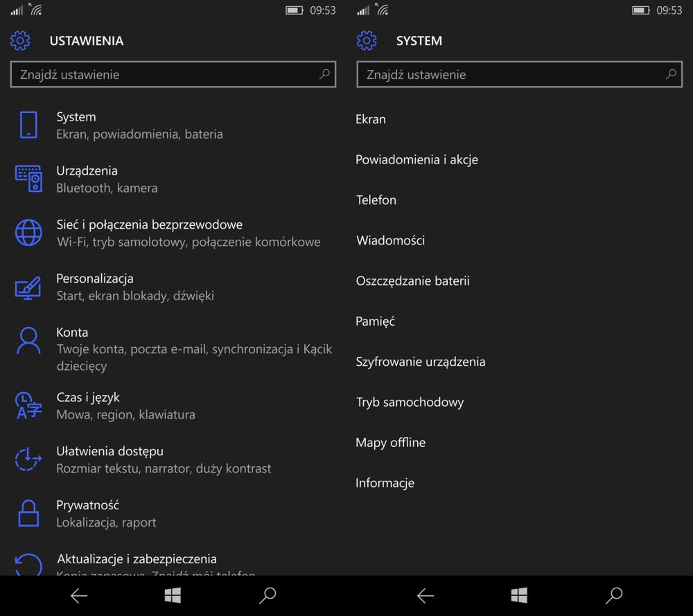Open Telefon settings
This screenshot has width=693, height=616.
[376, 200]
